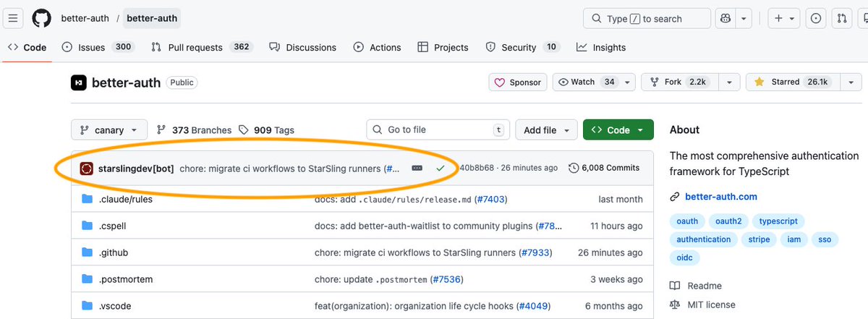Click the oidc topic tag
The width and height of the screenshot is (868, 319).
pos(685,258)
